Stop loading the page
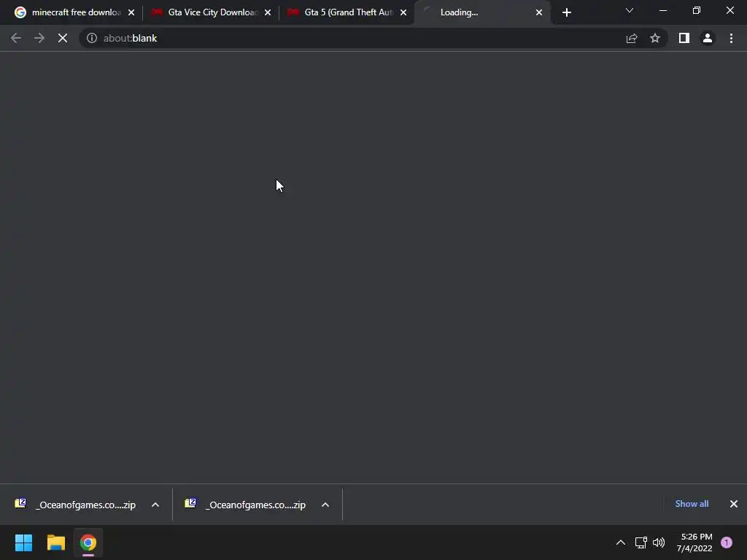 tap(63, 38)
